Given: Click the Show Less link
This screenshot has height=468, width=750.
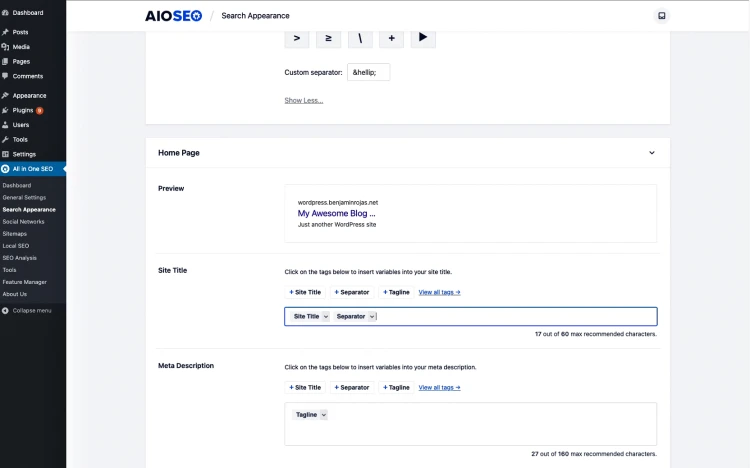Looking at the screenshot, I should click(304, 100).
